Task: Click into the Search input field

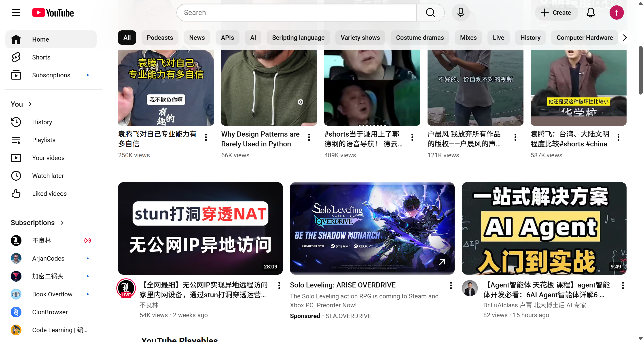Action: 296,13
